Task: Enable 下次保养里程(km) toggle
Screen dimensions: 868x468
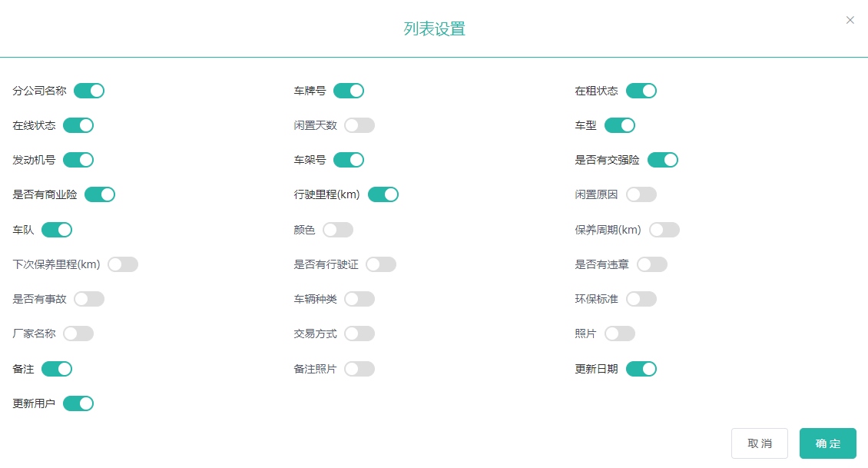Action: [122, 264]
